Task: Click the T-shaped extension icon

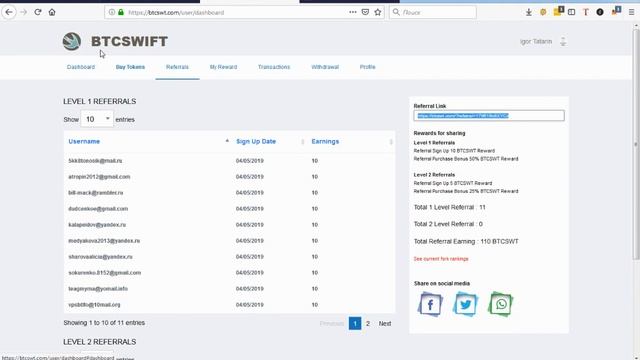Action: pyautogui.click(x=586, y=12)
